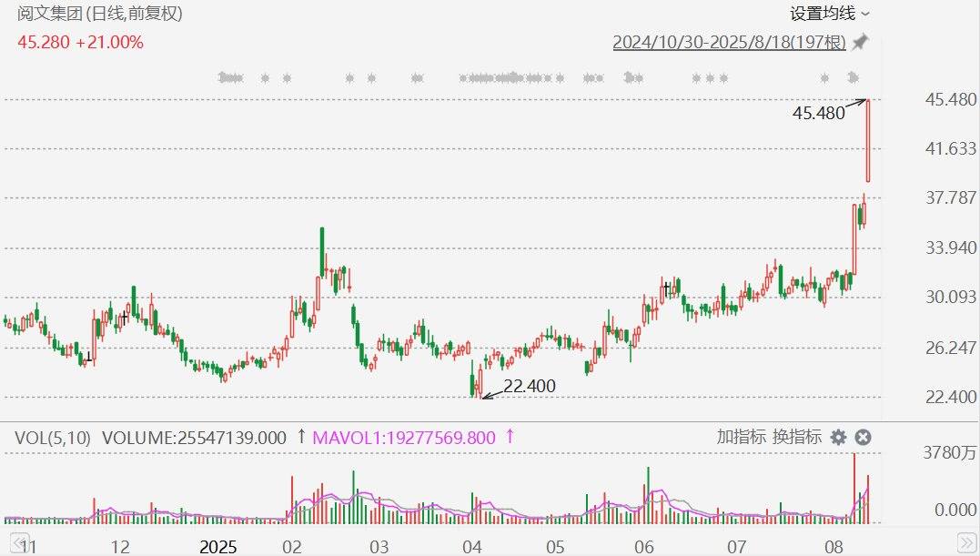Click 加指标 to add an indicator
The height and width of the screenshot is (556, 980).
click(741, 437)
